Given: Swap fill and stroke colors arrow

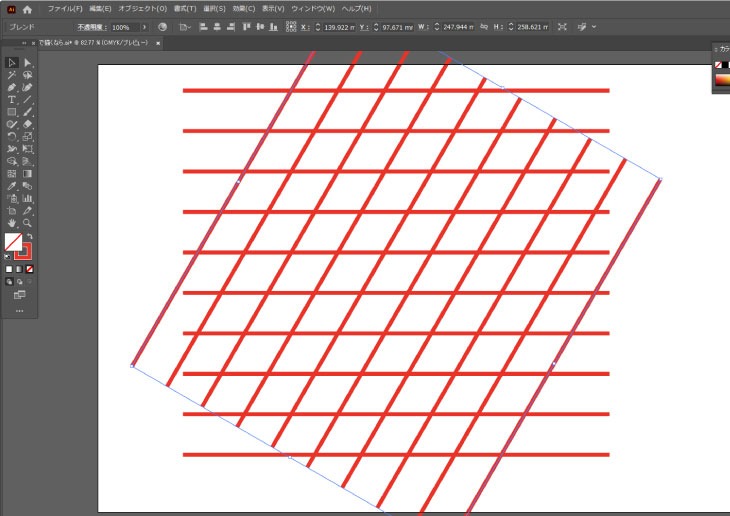Looking at the screenshot, I should click(29, 237).
